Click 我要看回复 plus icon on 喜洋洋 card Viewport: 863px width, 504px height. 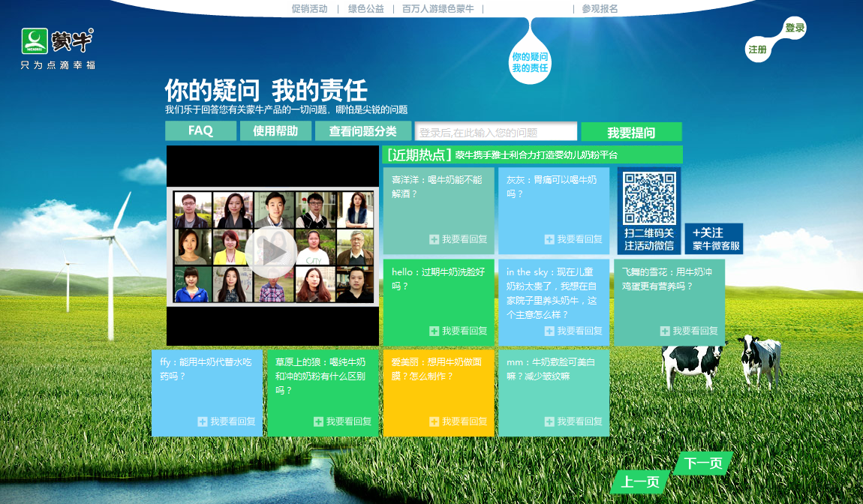tap(435, 239)
